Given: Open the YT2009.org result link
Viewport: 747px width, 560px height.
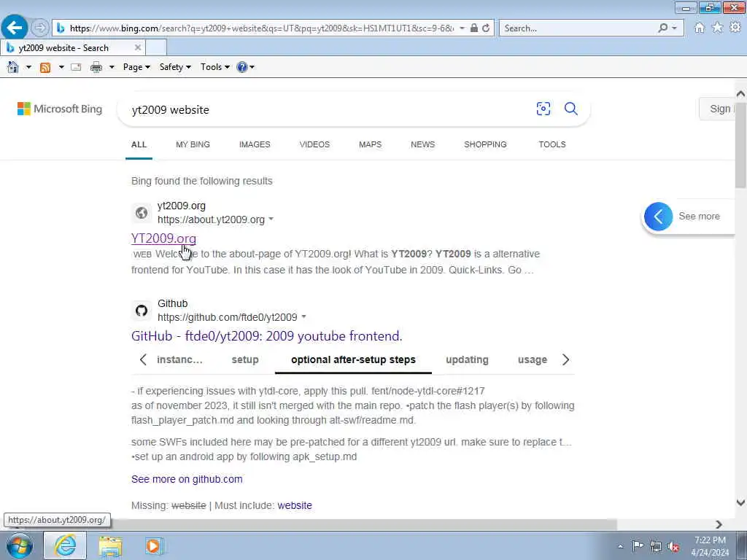Looking at the screenshot, I should (163, 238).
